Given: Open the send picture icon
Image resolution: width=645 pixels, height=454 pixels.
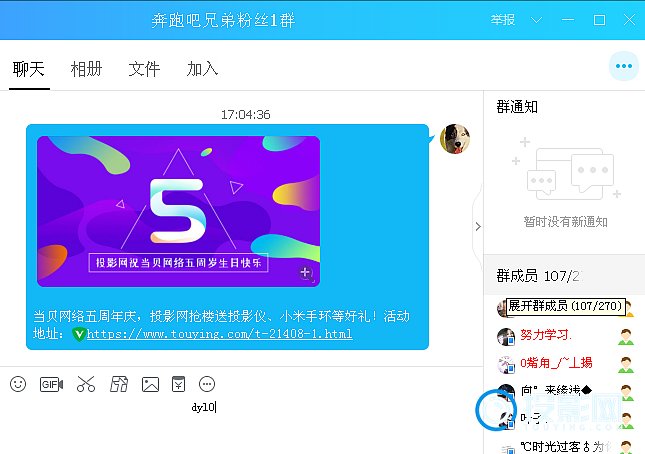Looking at the screenshot, I should [150, 384].
